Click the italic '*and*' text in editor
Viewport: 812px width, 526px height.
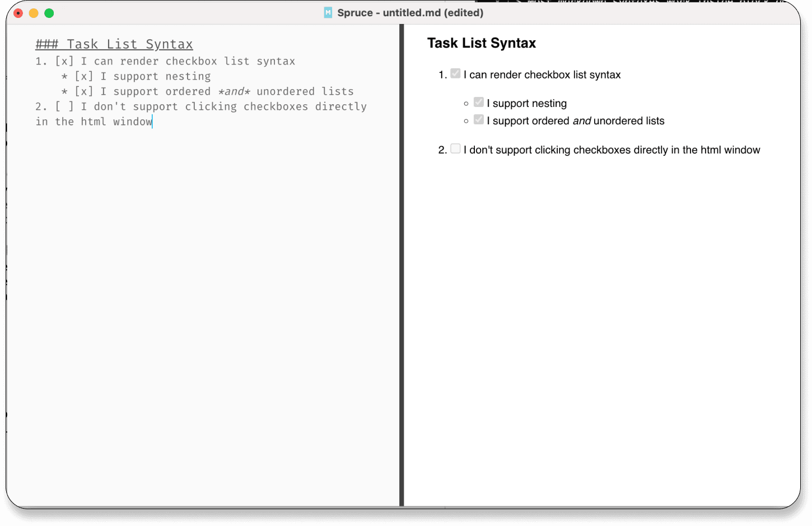[x=234, y=91]
